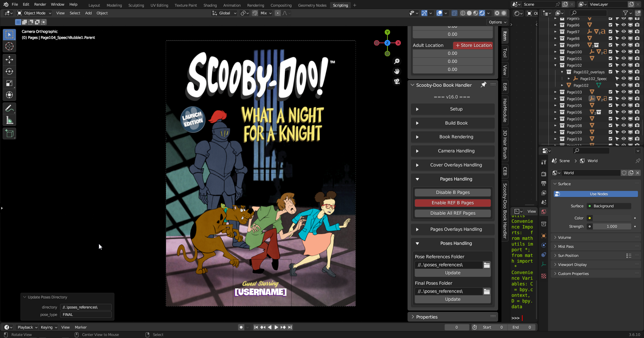Switch to wireframe viewport shading
This screenshot has width=644, height=338.
coord(463,13)
